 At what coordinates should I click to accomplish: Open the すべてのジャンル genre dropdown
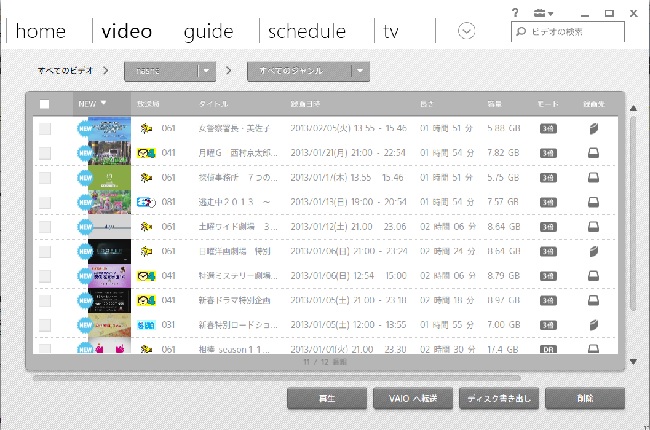pyautogui.click(x=308, y=71)
